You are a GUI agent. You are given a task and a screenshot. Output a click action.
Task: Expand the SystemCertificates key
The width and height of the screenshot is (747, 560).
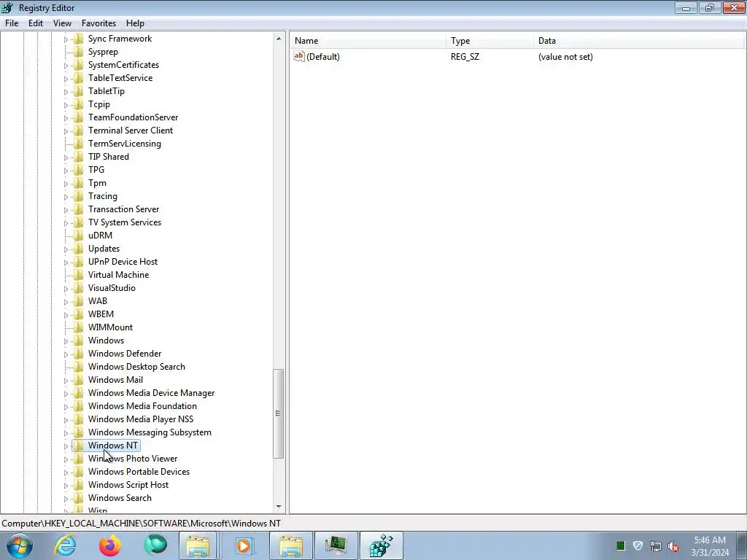[66, 65]
